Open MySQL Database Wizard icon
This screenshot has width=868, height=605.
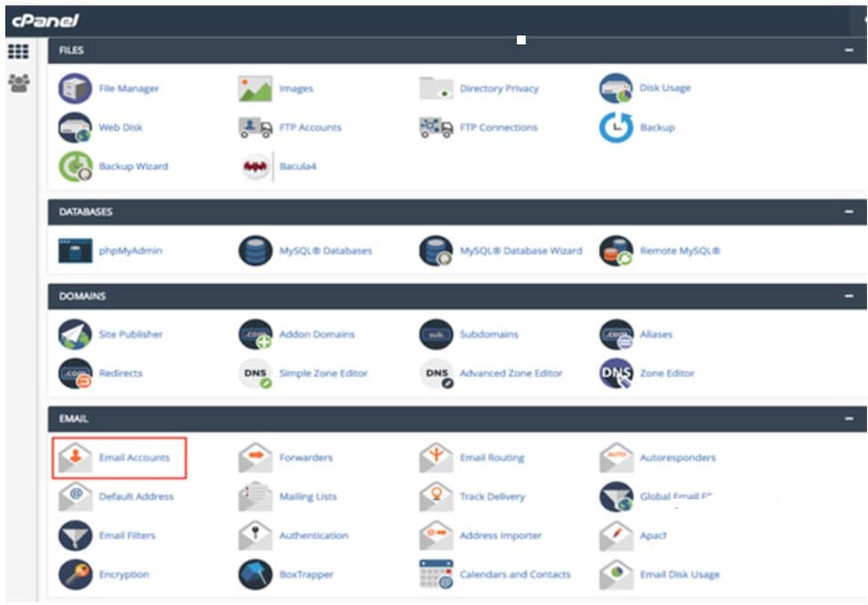(436, 250)
